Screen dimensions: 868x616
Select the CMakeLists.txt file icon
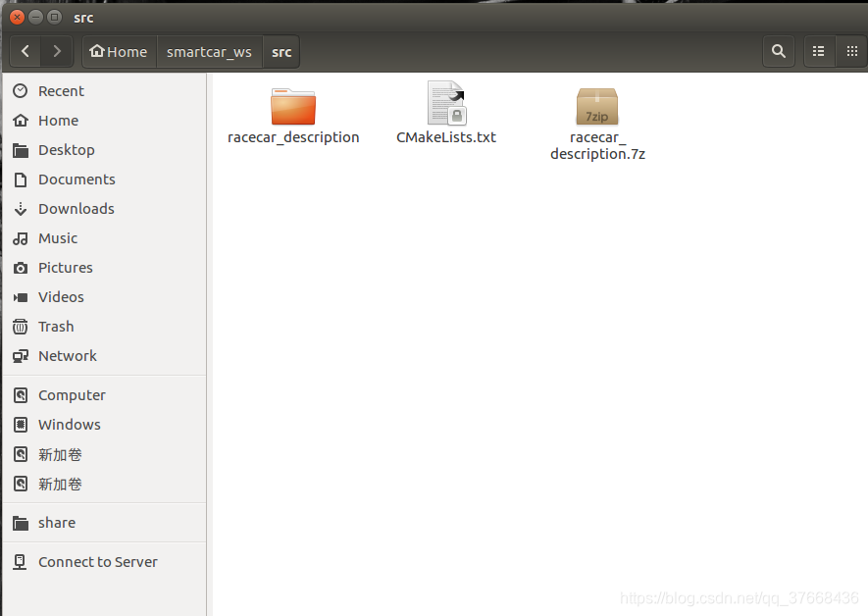446,103
